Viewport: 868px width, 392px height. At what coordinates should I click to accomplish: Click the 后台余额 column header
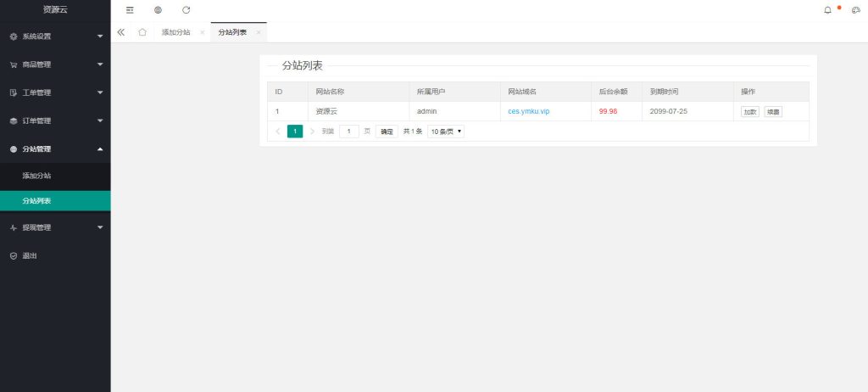pyautogui.click(x=614, y=92)
